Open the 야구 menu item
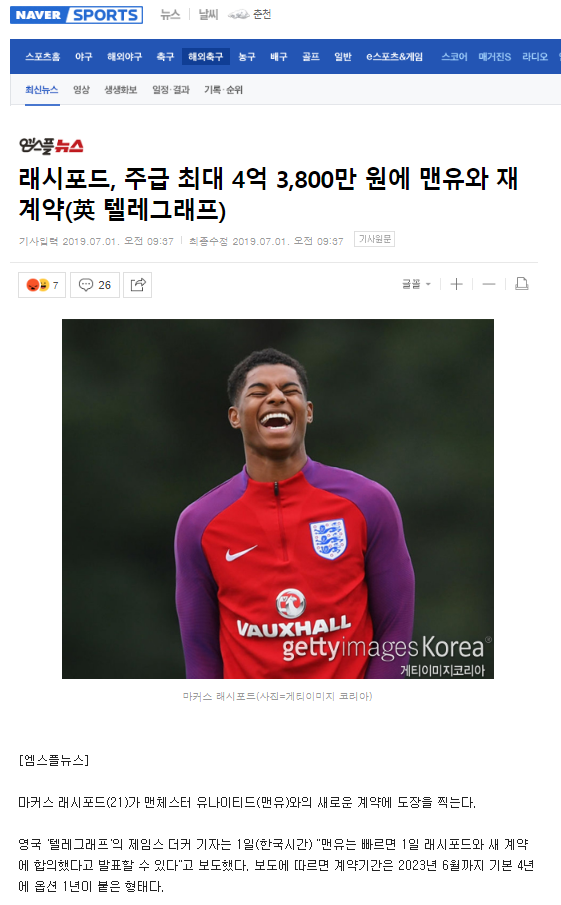 point(84,57)
